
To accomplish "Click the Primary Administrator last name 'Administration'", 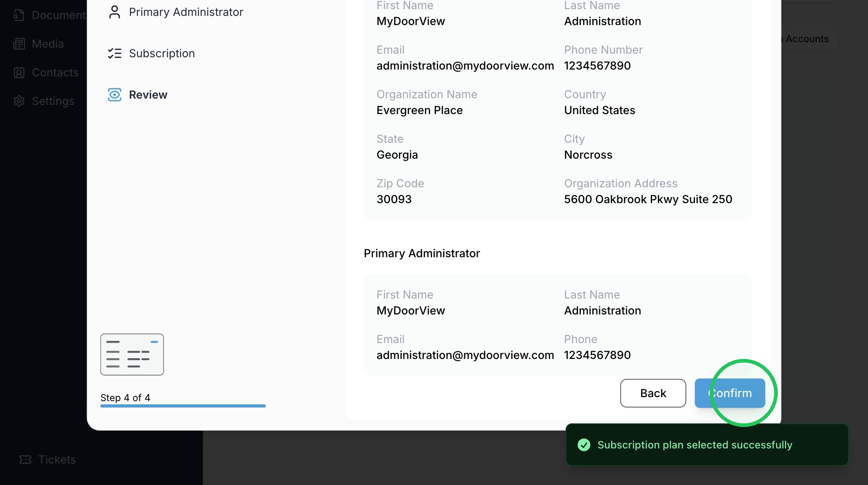I will click(x=603, y=310).
